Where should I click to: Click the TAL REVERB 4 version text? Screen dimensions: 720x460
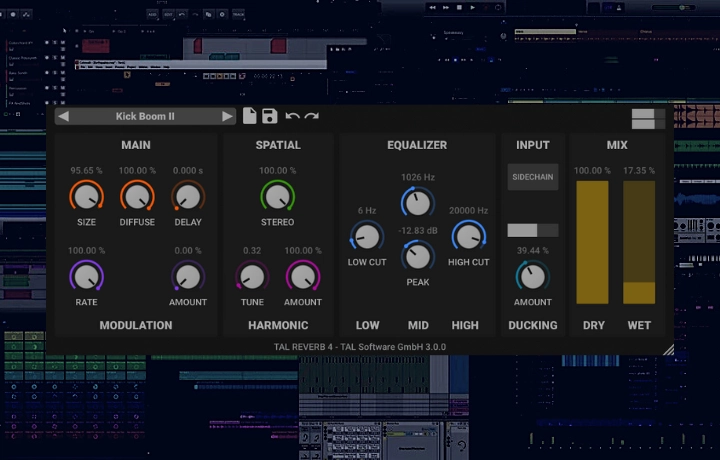pos(360,347)
